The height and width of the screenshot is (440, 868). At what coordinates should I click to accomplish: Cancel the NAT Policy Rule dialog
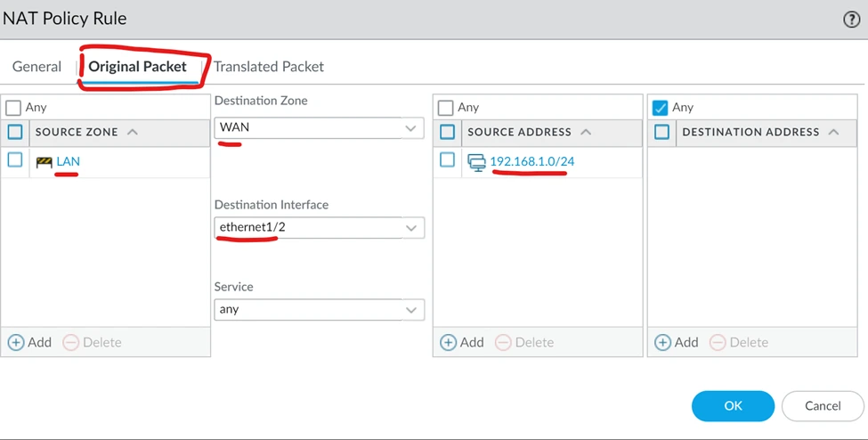[x=822, y=405]
